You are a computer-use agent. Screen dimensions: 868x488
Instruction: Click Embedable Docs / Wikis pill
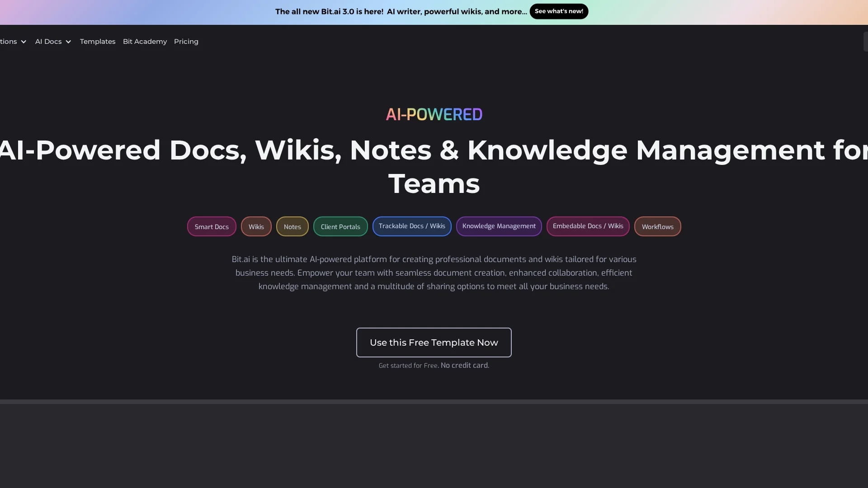[588, 226]
